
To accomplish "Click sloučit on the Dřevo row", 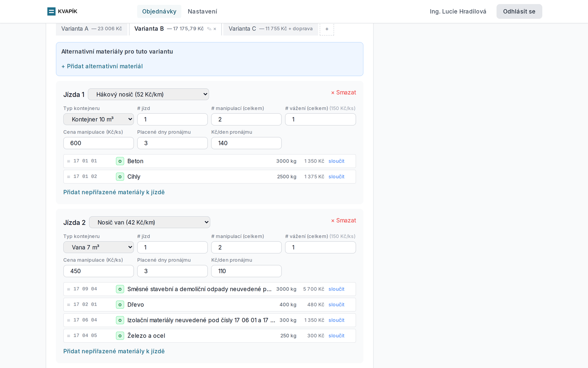I will [x=336, y=305].
